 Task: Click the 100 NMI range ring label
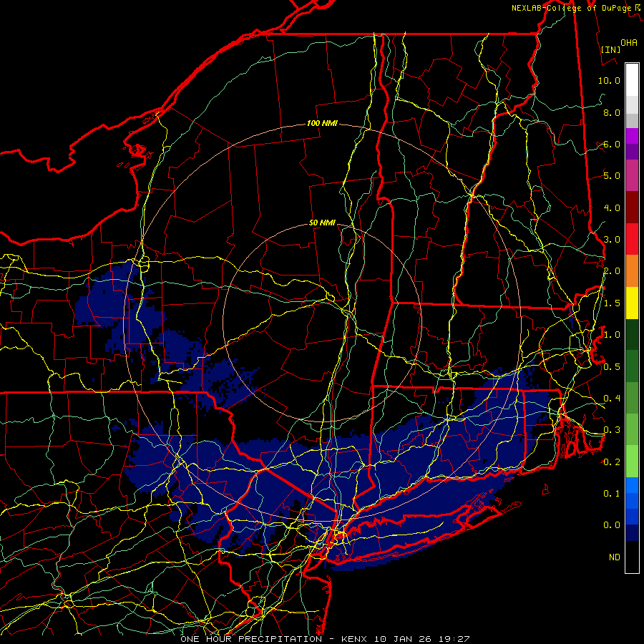pos(322,123)
